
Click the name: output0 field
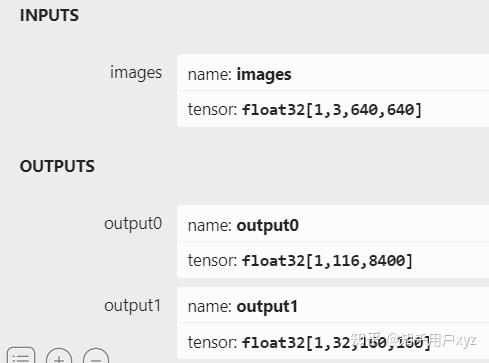point(333,225)
